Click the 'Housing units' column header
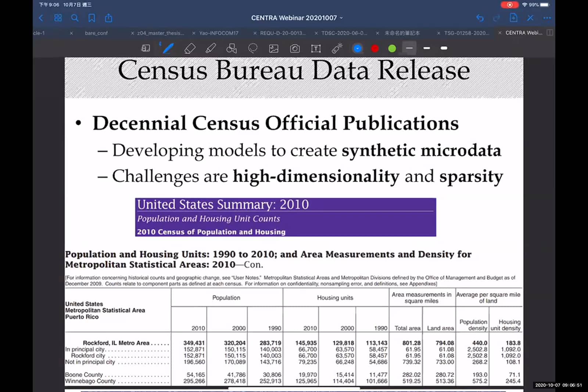 coord(335,298)
